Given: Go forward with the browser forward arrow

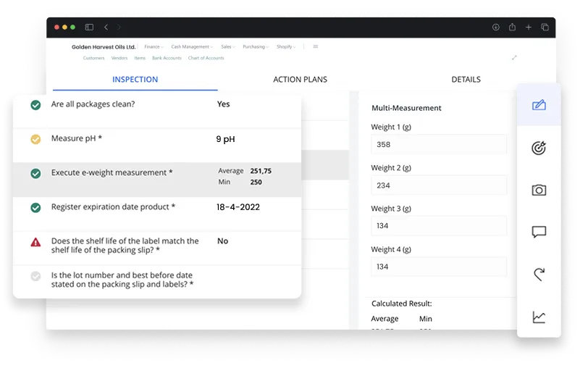Looking at the screenshot, I should click(x=119, y=27).
